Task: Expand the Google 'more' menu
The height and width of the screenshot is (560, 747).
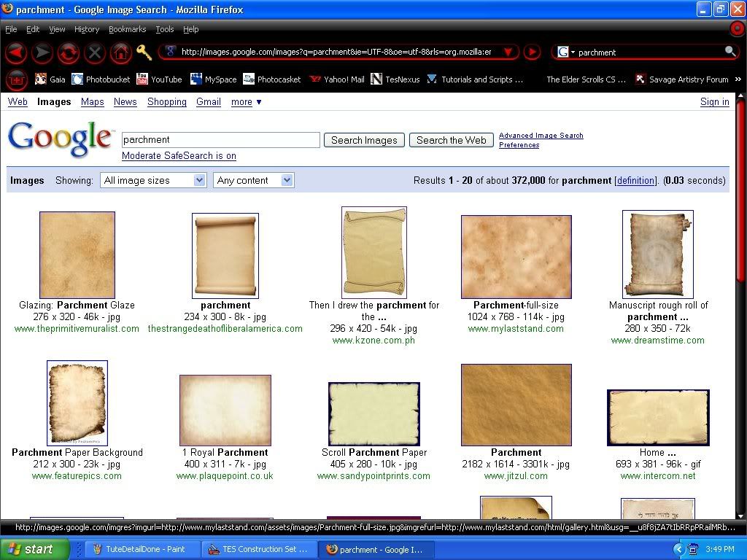Action: point(246,102)
